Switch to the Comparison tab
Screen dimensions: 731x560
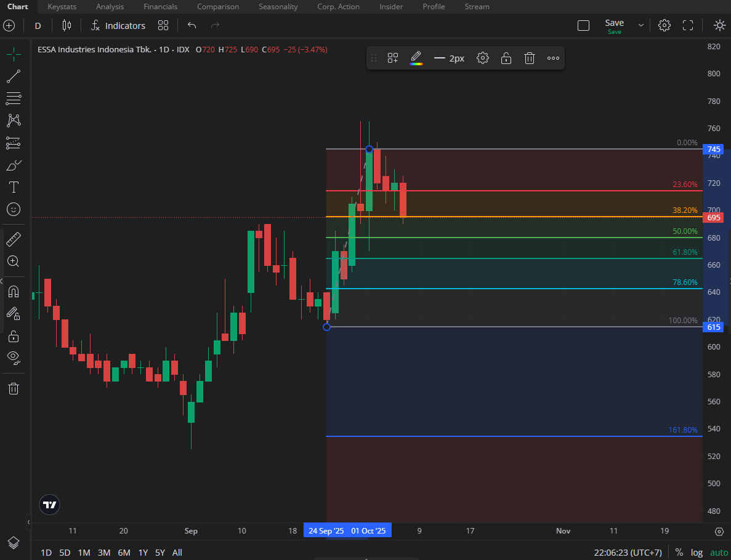pyautogui.click(x=218, y=7)
